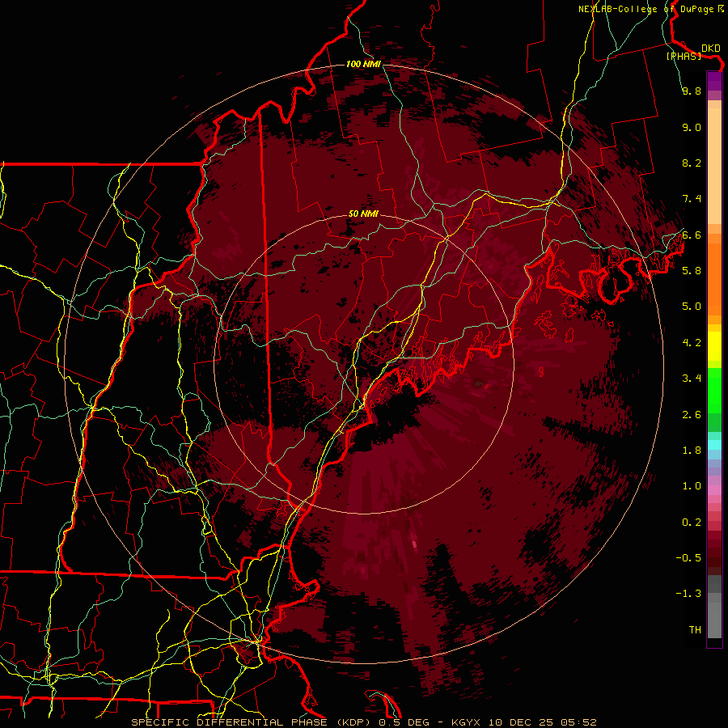This screenshot has width=728, height=728.
Task: Click the TH threshold label
Action: tap(695, 630)
